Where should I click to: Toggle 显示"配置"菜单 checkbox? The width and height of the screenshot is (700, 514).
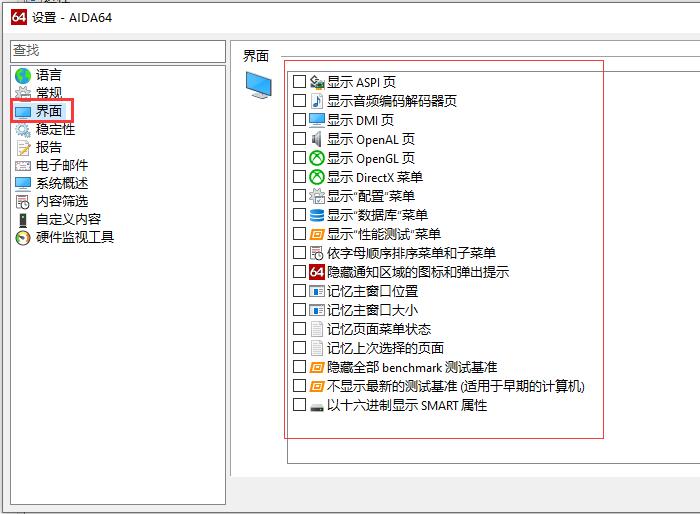(x=299, y=196)
